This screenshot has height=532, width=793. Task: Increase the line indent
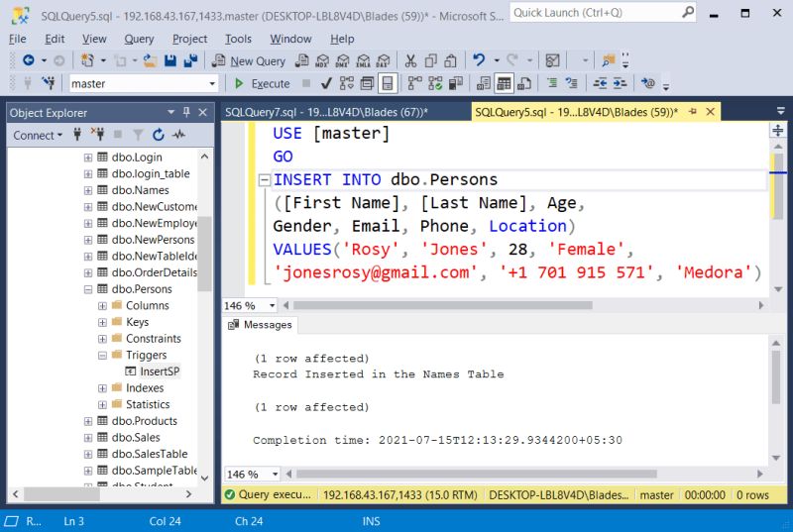621,83
